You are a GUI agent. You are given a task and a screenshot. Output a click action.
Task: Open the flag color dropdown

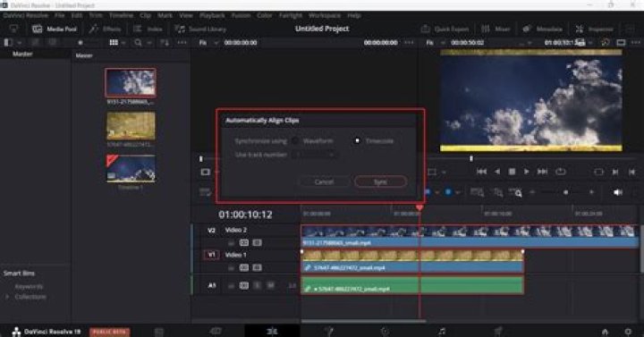click(x=437, y=192)
